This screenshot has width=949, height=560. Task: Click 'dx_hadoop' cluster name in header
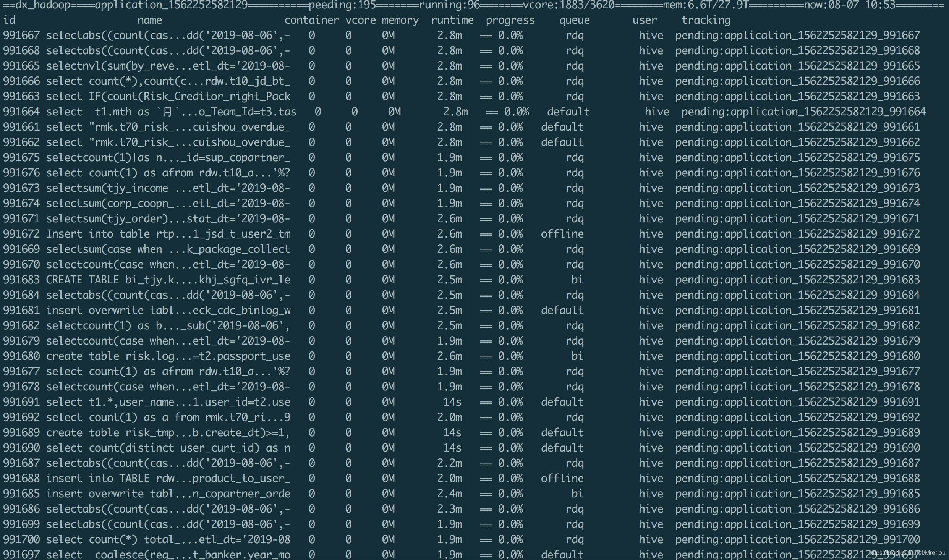(43, 5)
